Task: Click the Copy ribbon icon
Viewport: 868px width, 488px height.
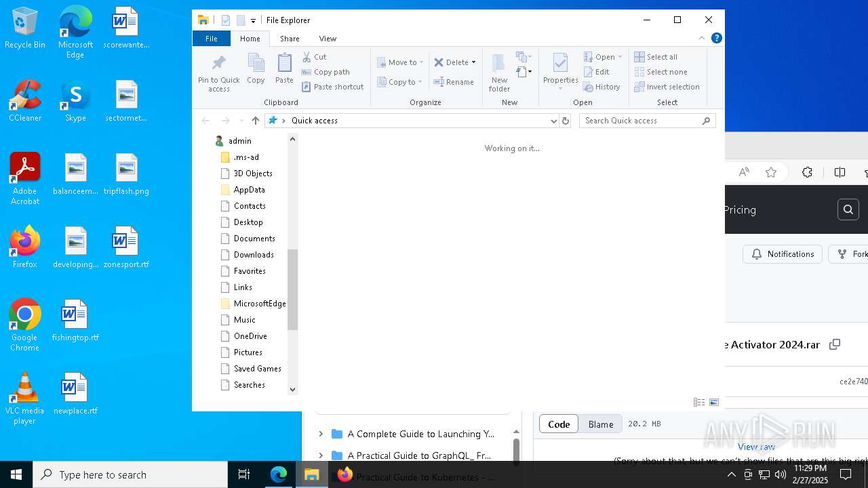Action: coord(256,69)
